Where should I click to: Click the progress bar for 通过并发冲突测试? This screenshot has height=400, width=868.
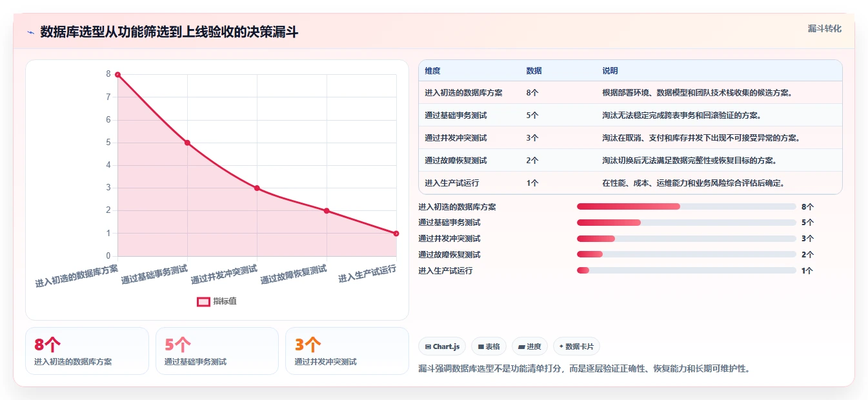point(687,239)
